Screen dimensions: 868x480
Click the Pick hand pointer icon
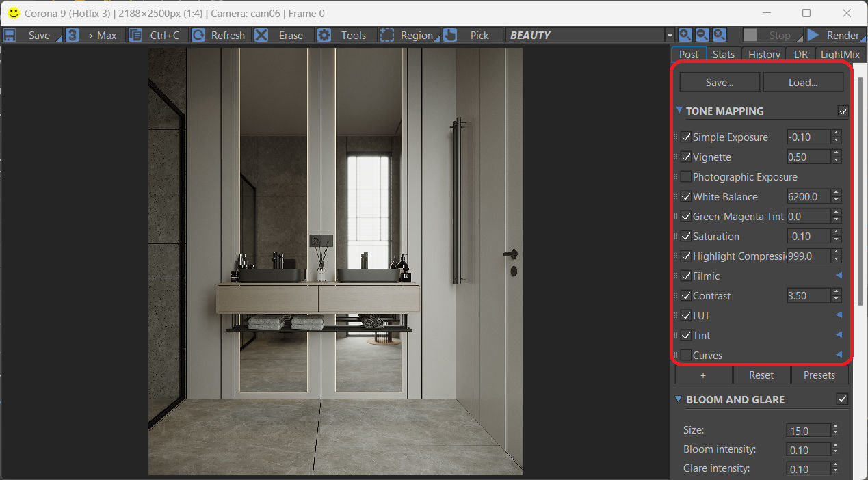[x=450, y=35]
